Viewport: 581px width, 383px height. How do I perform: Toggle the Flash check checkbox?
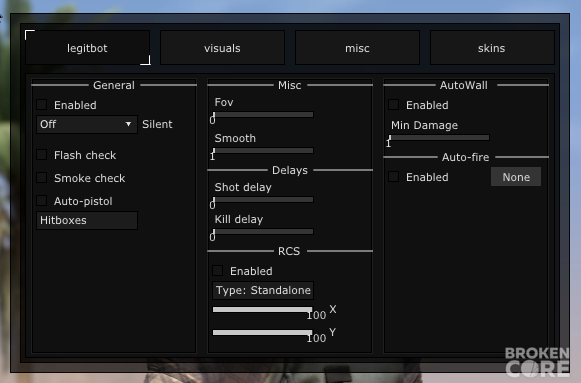42,155
